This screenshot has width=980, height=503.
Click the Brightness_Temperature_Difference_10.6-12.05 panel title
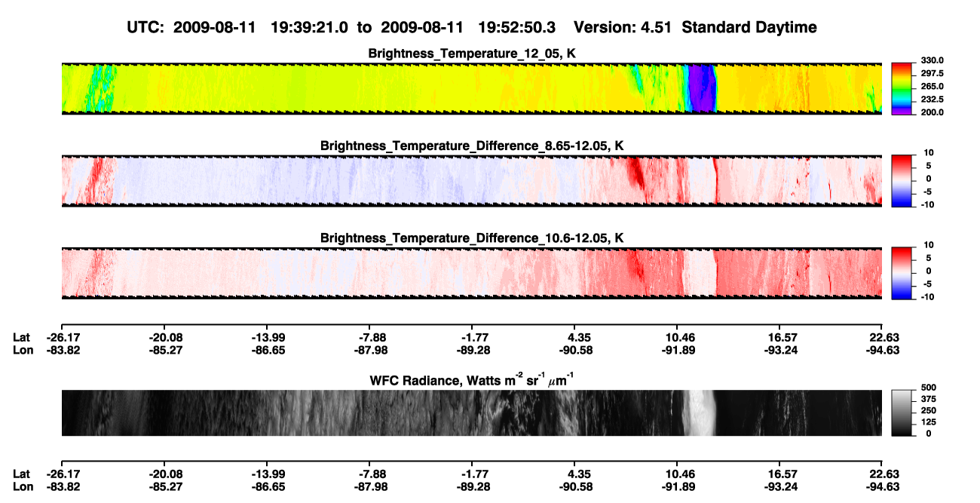click(x=471, y=238)
